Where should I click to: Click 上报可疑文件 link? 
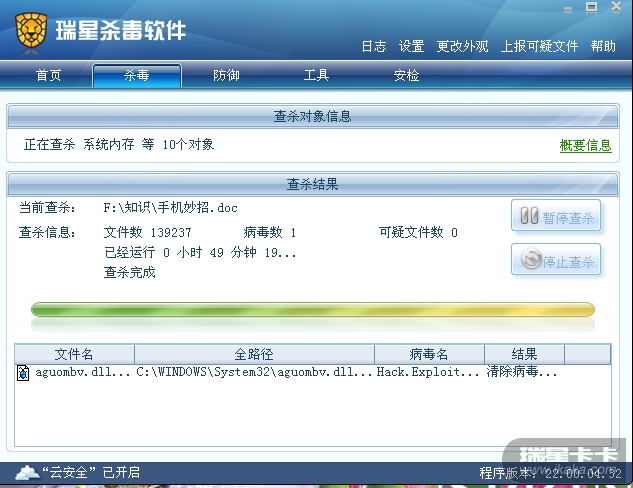click(539, 46)
